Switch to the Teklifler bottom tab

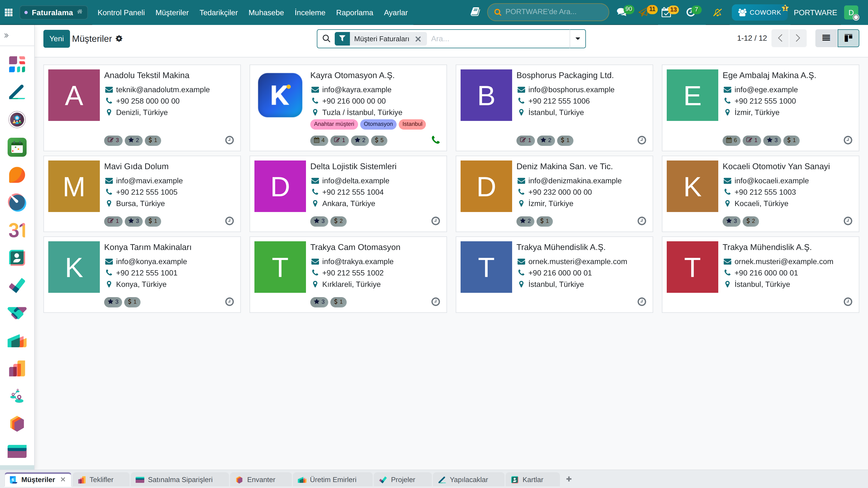point(101,479)
